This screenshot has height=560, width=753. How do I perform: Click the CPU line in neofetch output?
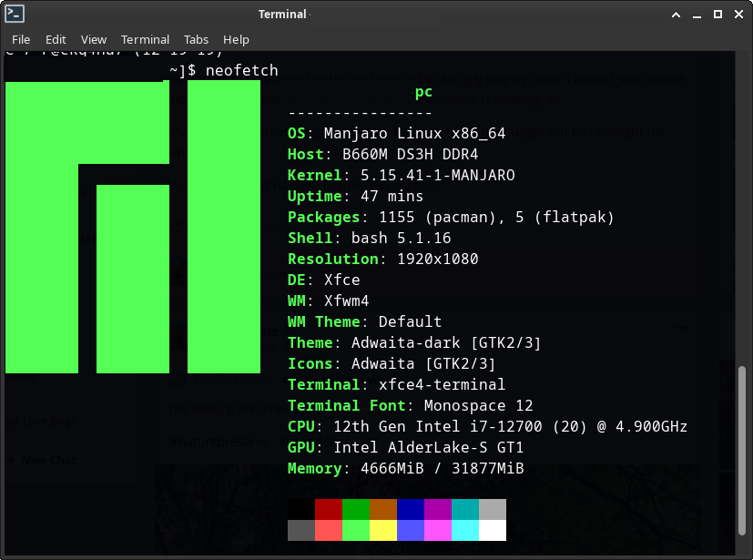coord(487,426)
